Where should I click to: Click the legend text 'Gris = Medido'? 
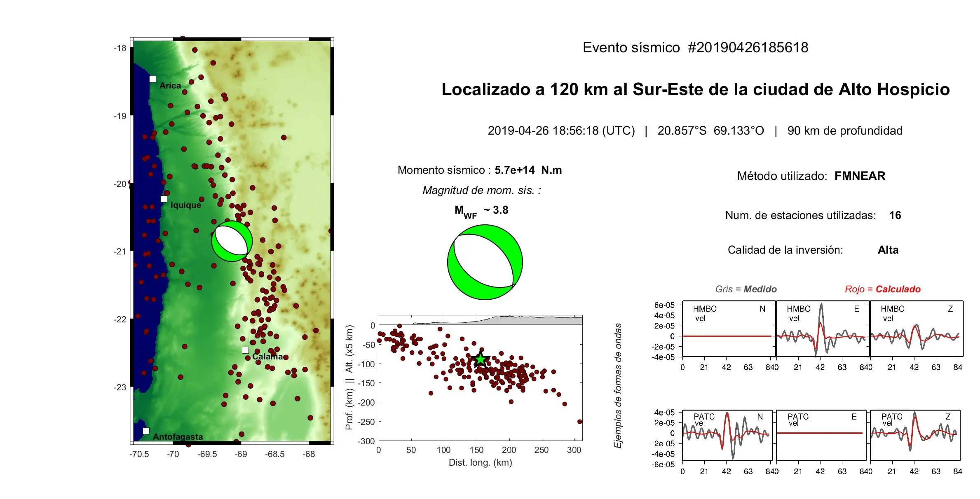[x=746, y=289]
